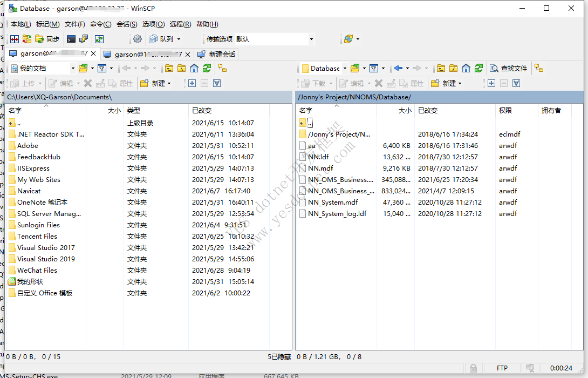Image resolution: width=588 pixels, height=378 pixels.
Task: Open the 会话(S) menu
Action: click(x=127, y=24)
